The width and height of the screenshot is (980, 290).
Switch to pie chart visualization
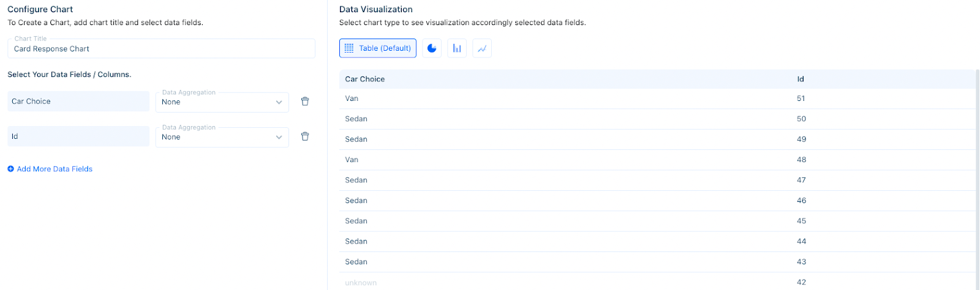point(432,48)
